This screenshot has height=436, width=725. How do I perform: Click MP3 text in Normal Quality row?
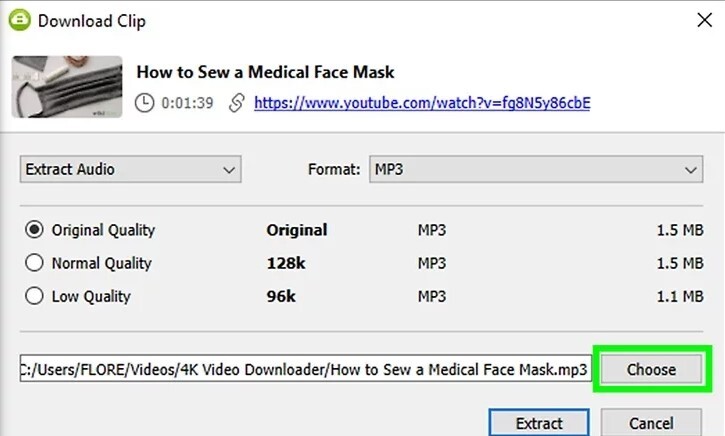coord(432,263)
